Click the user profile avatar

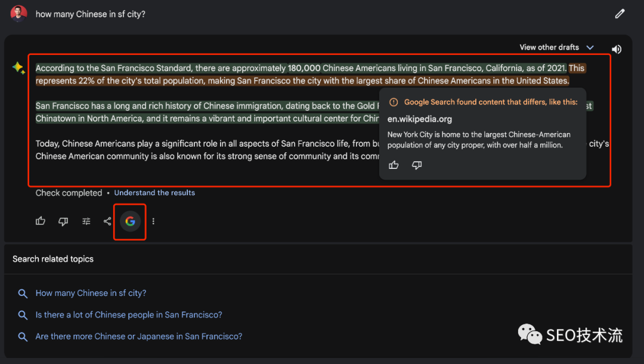click(x=18, y=13)
